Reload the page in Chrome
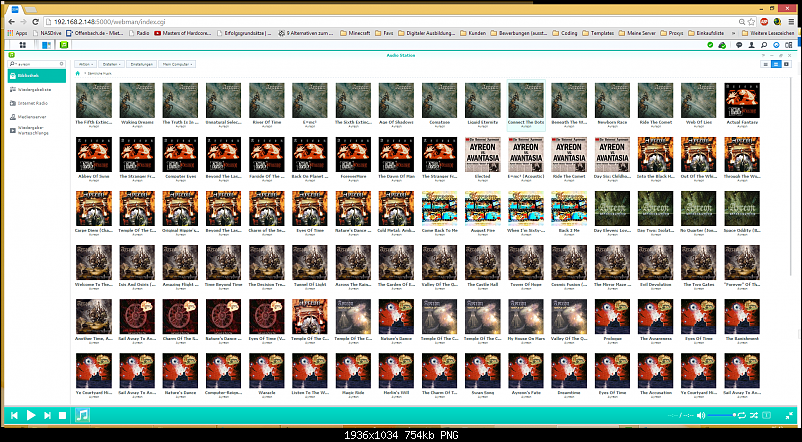This screenshot has height=442, width=802. pos(35,21)
